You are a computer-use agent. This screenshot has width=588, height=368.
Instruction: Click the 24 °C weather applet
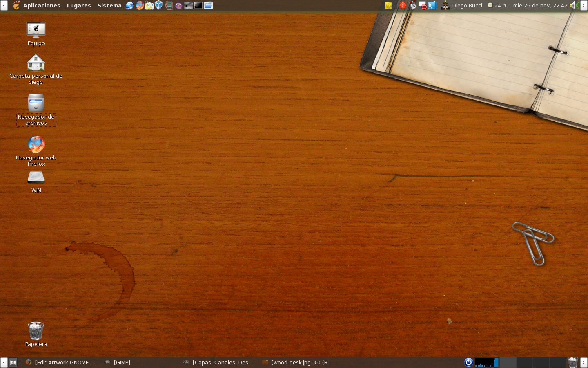[498, 6]
